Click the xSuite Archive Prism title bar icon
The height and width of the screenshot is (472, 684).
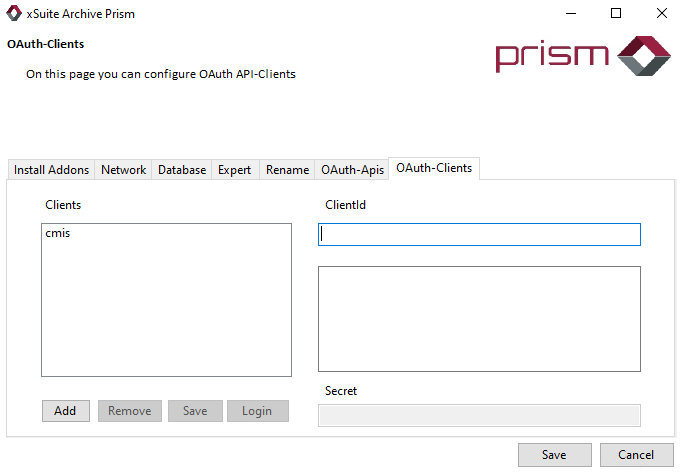14,13
